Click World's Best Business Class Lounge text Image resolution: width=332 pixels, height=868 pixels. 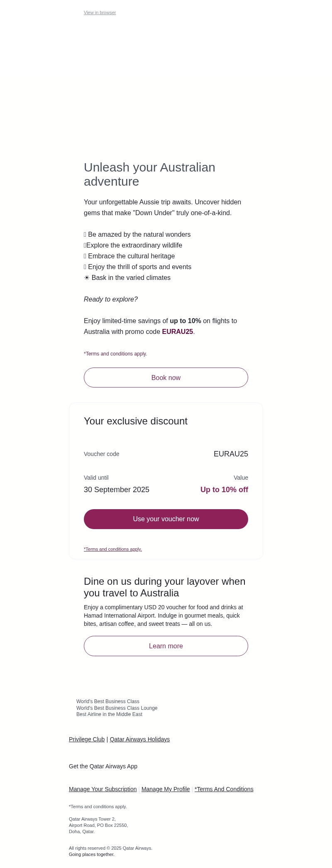(x=117, y=708)
